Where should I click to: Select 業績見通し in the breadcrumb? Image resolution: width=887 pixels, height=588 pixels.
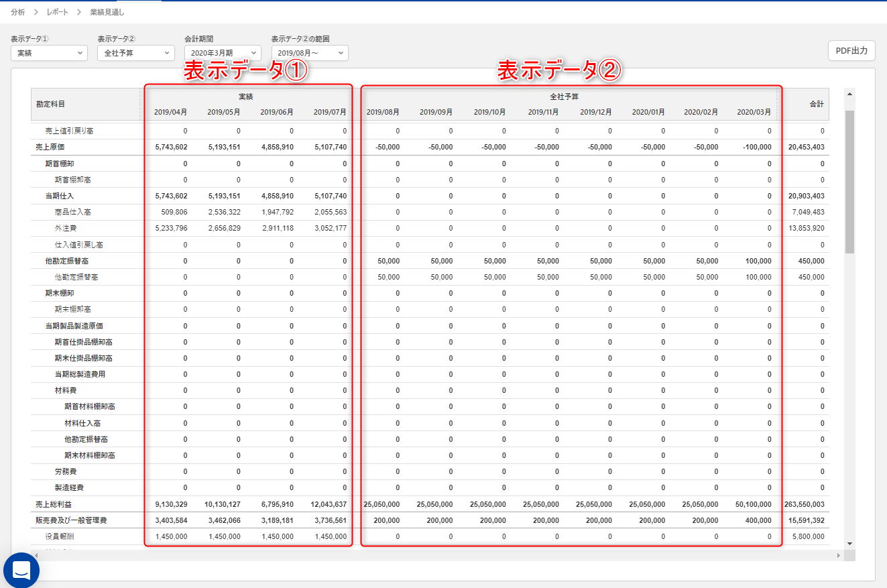coord(107,12)
